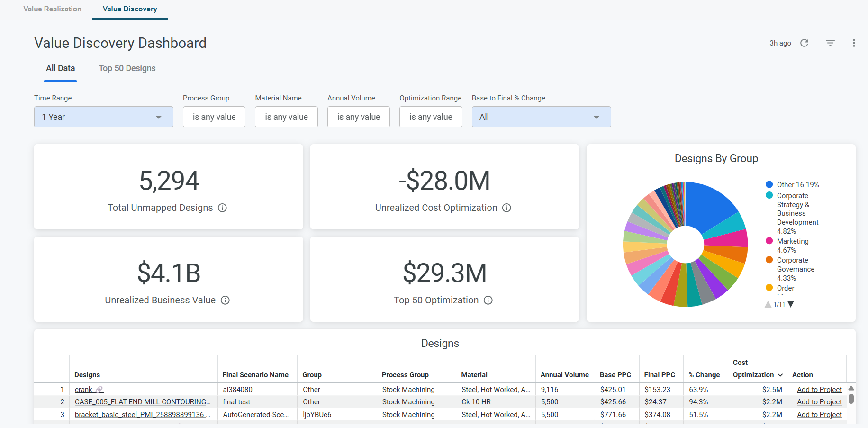
Task: Toggle the Other legend color dot
Action: pos(769,184)
